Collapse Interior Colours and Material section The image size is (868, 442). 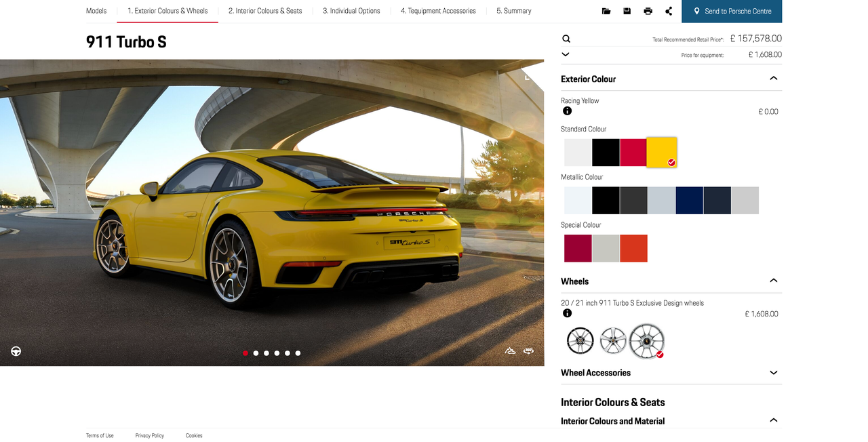773,420
